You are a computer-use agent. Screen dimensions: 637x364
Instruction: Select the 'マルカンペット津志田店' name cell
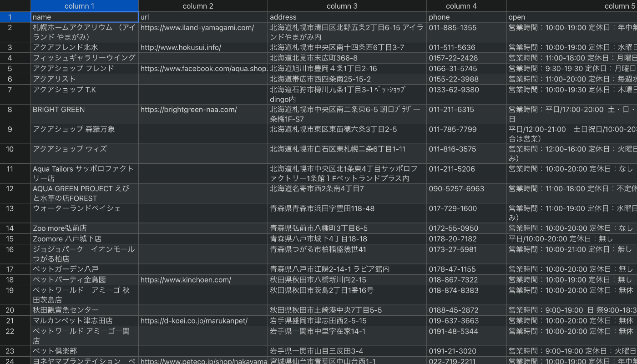(85, 321)
